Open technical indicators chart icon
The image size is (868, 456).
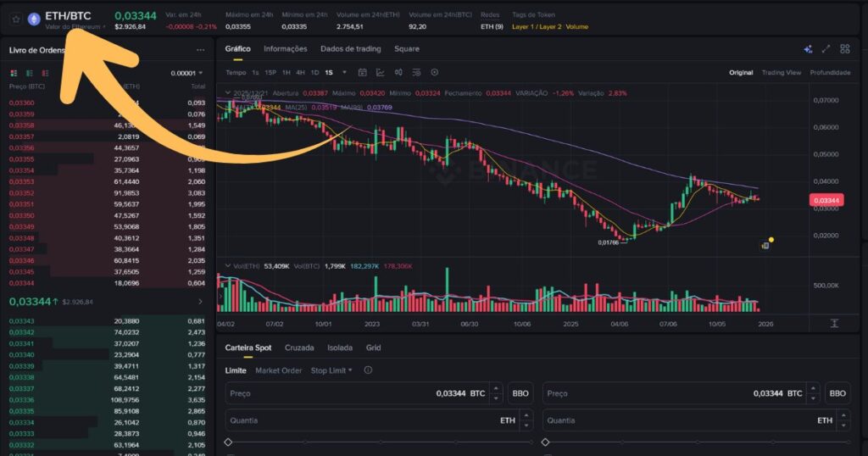tap(381, 73)
